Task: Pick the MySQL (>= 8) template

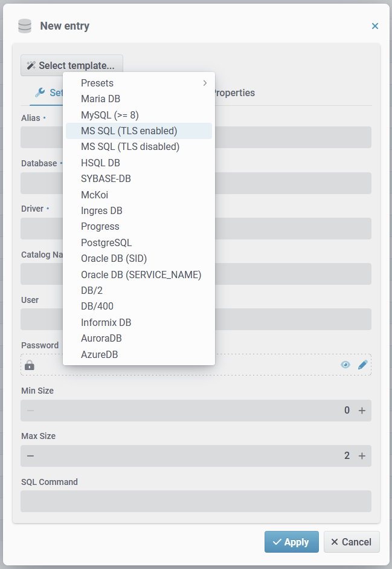Action: click(x=139, y=115)
